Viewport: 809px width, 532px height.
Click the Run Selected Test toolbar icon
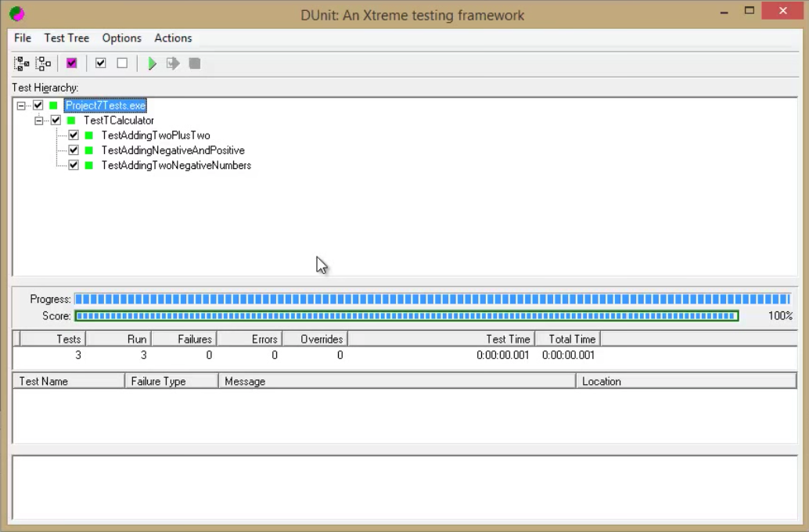point(173,63)
